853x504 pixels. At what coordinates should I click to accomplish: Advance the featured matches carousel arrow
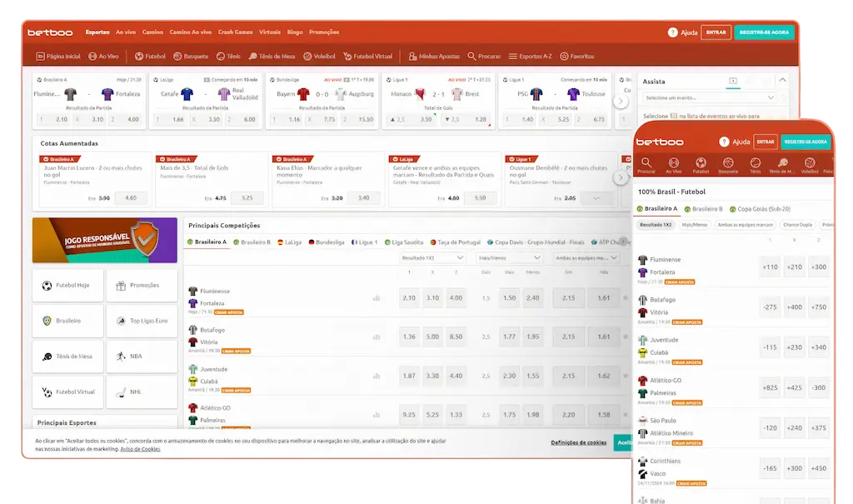(621, 102)
